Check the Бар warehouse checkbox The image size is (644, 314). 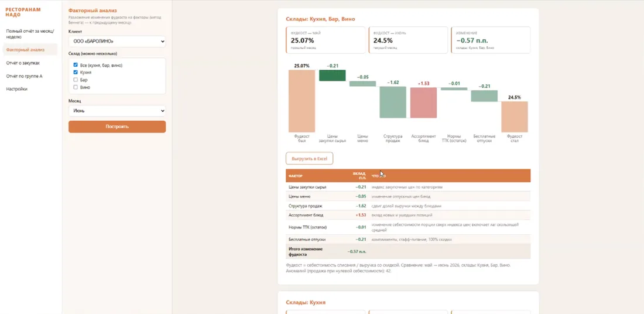76,79
